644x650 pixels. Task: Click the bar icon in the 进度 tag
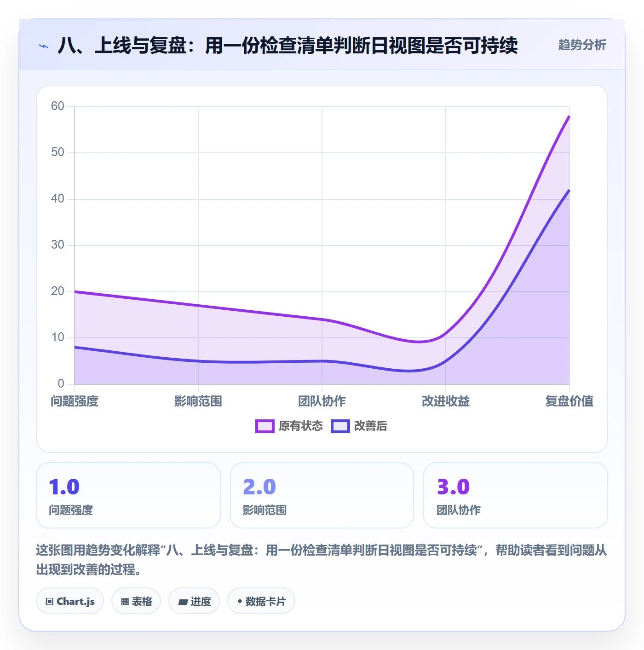[x=183, y=602]
